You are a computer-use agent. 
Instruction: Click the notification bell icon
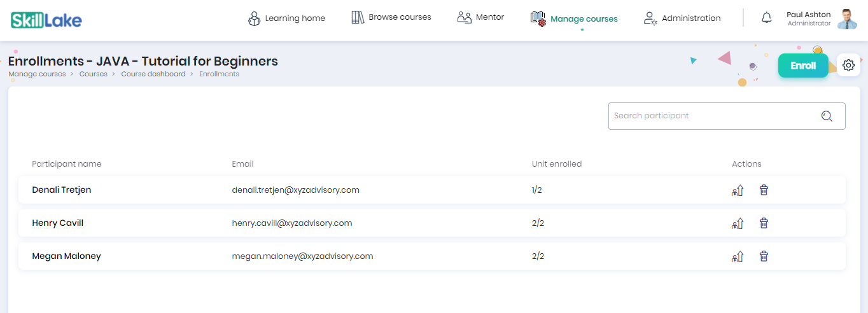(766, 18)
